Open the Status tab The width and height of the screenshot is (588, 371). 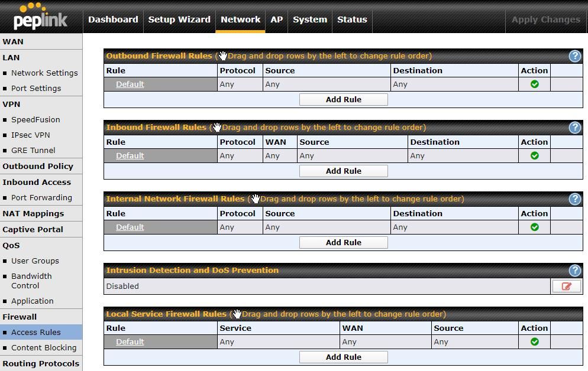(x=351, y=19)
